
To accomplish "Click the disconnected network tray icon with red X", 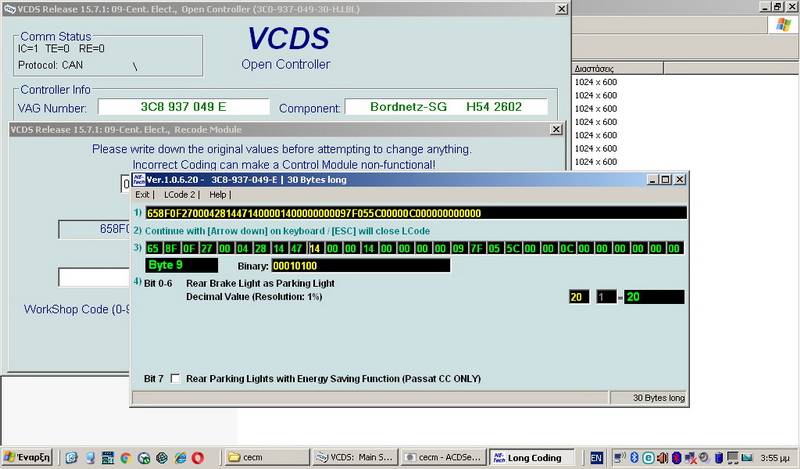I will tap(690, 458).
